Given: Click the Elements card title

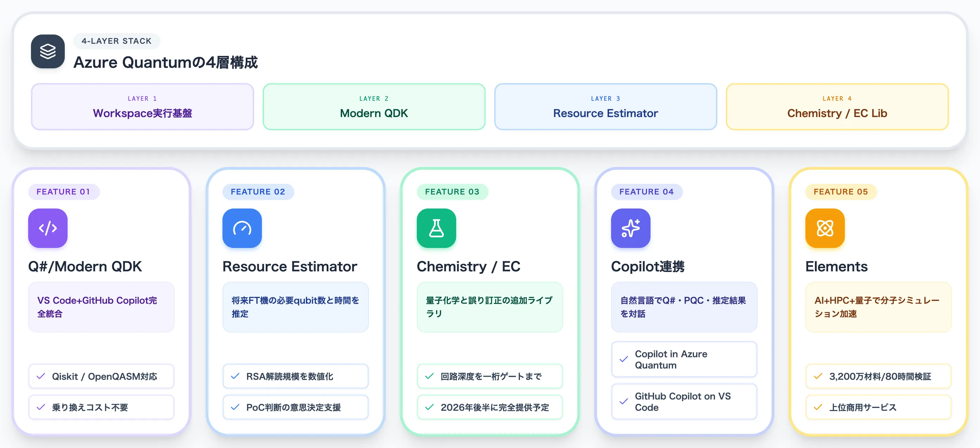Looking at the screenshot, I should 837,266.
